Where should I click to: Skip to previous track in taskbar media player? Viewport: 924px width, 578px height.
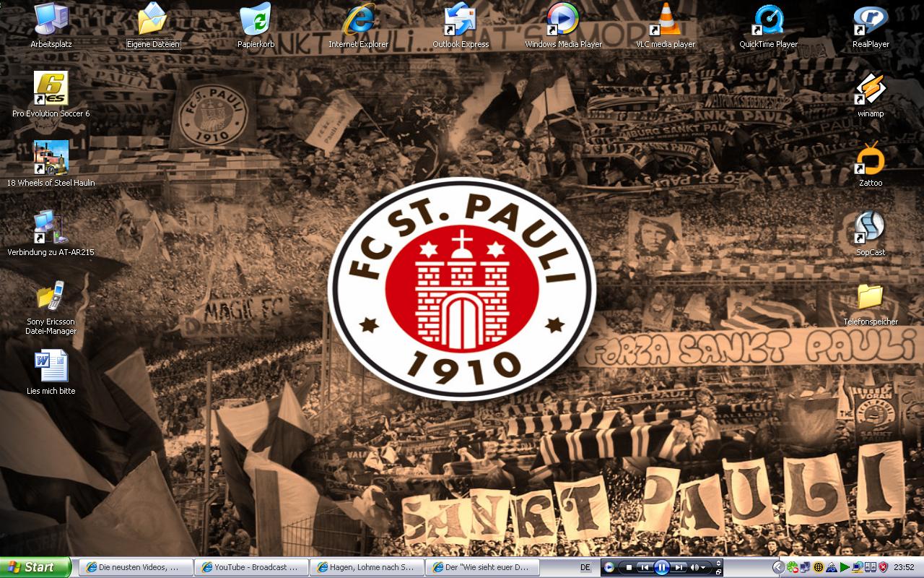pos(645,567)
